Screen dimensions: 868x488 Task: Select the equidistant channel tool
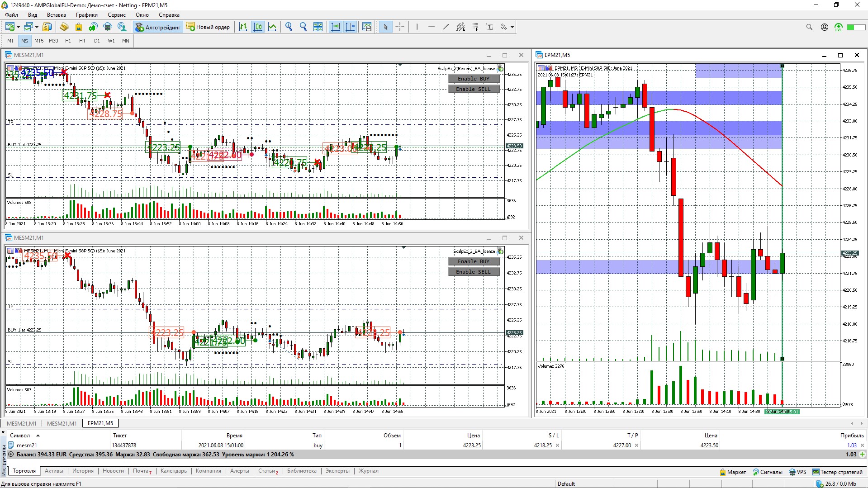pos(460,27)
